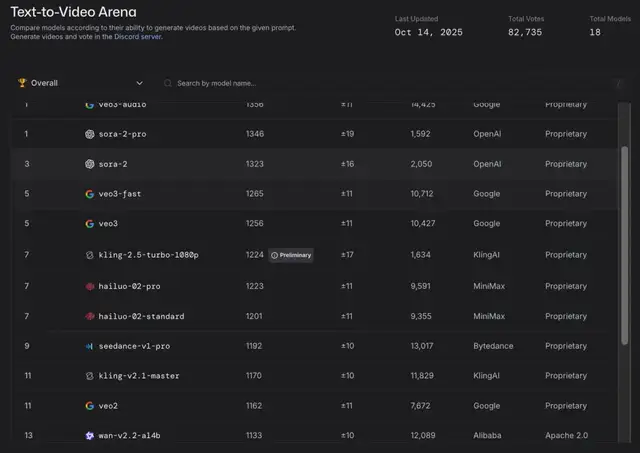Click the Bytedance logo beside seedance-v1-pro
Screen dimensions: 640x453
click(90, 346)
